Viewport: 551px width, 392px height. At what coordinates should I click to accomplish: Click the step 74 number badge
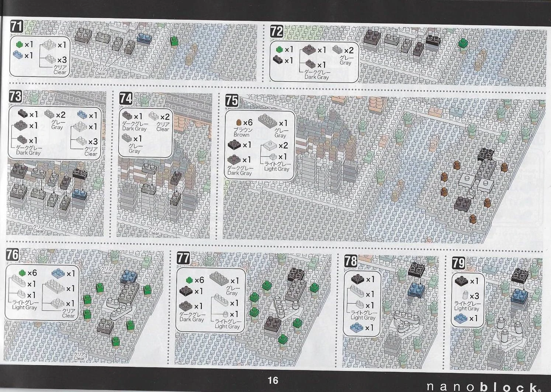pyautogui.click(x=126, y=99)
